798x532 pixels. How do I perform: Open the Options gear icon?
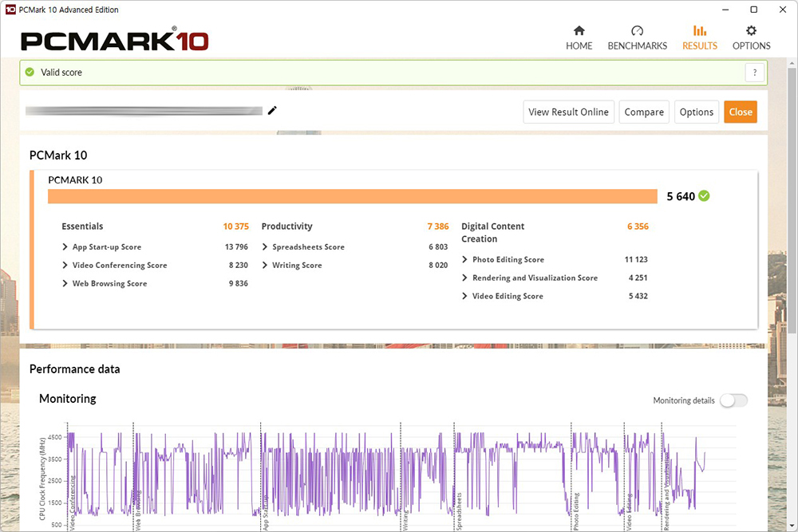(751, 30)
